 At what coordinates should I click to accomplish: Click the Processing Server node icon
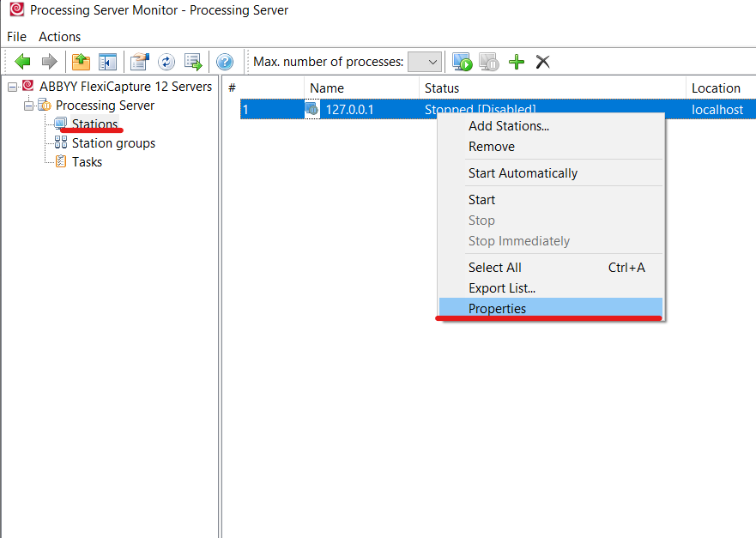click(x=45, y=105)
